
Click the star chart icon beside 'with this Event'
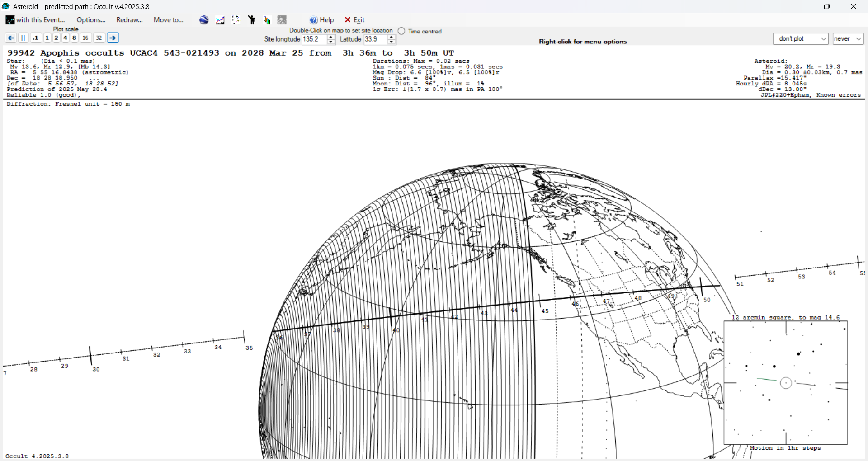(x=10, y=20)
